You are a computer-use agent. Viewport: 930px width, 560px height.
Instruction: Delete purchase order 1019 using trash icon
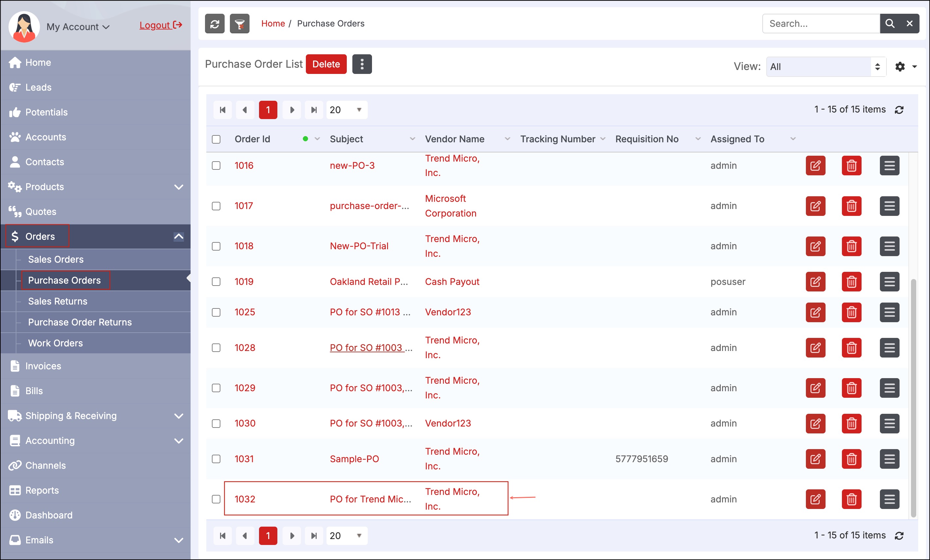coord(851,282)
